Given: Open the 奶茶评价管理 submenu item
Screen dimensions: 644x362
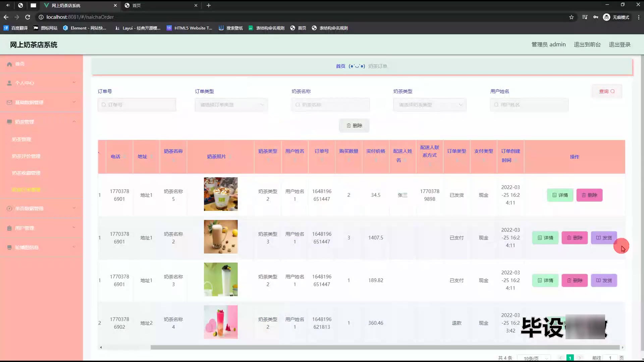Looking at the screenshot, I should point(26,156).
